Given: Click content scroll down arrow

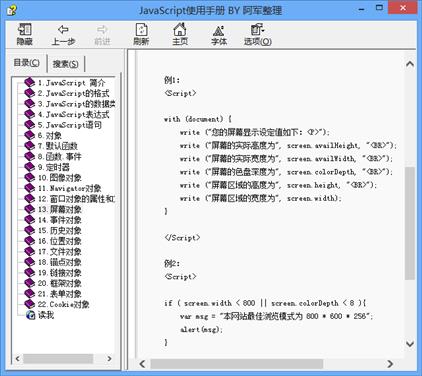Looking at the screenshot, I should click(x=410, y=343).
